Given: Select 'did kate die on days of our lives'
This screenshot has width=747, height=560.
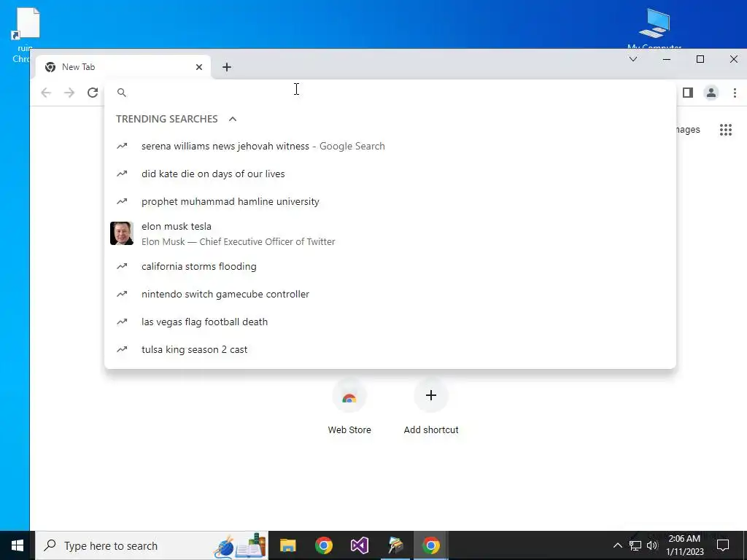Looking at the screenshot, I should 390,174.
